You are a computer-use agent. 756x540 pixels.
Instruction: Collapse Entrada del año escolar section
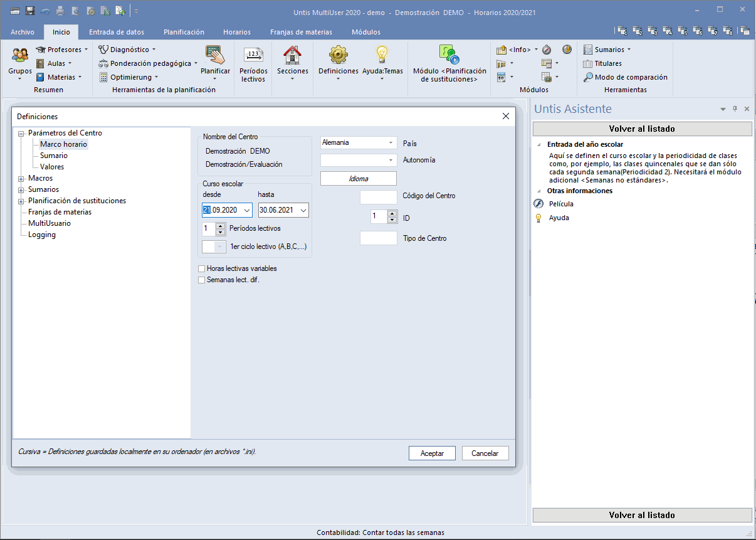coord(538,144)
